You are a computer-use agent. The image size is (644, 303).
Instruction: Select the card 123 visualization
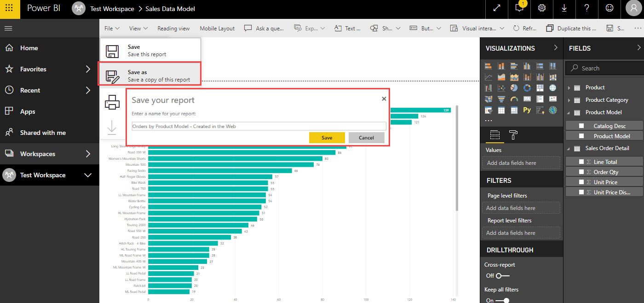[527, 99]
